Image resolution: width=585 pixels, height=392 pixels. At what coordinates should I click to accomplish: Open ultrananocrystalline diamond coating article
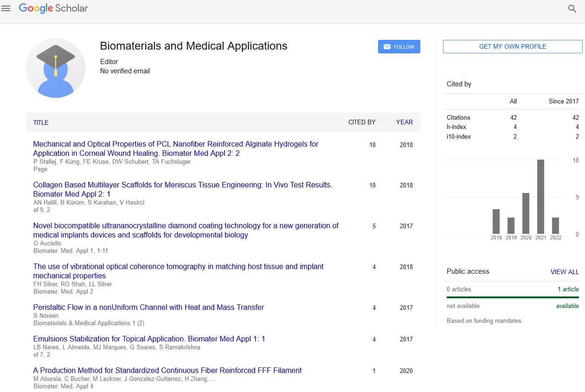pyautogui.click(x=186, y=230)
